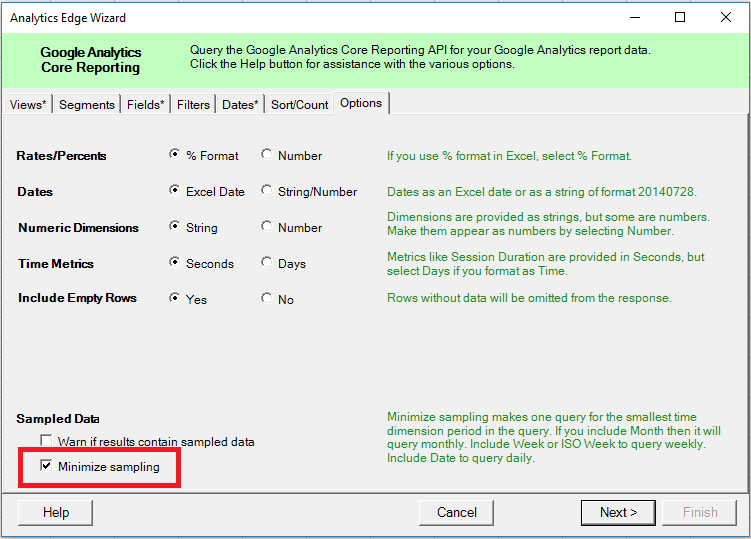Click the Cancel button
Image resolution: width=751 pixels, height=539 pixels.
[456, 513]
